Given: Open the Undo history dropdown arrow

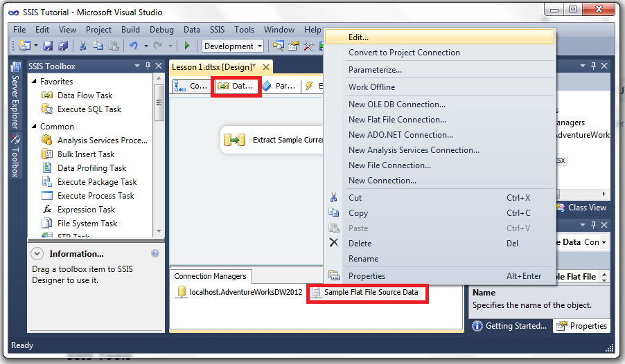Looking at the screenshot, I should click(146, 46).
